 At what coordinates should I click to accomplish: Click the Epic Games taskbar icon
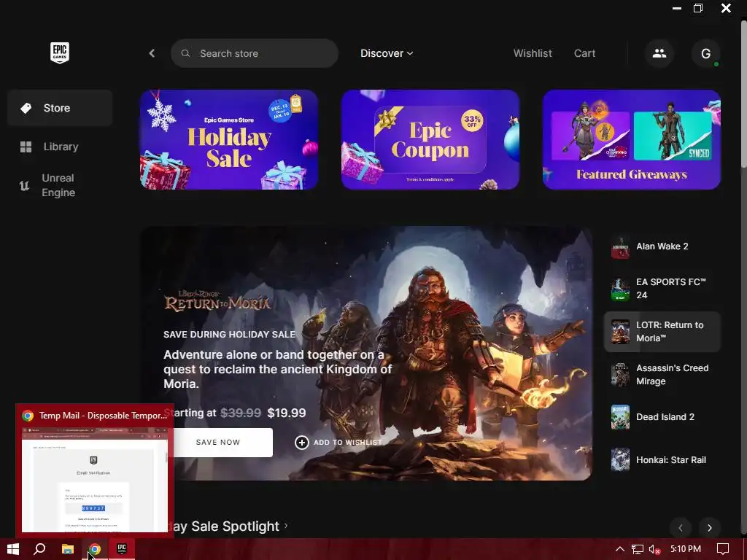coord(122,549)
